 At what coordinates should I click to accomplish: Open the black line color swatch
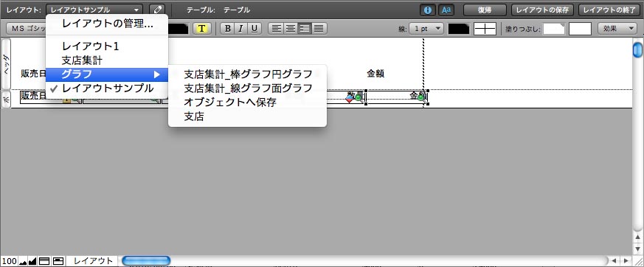pyautogui.click(x=459, y=29)
